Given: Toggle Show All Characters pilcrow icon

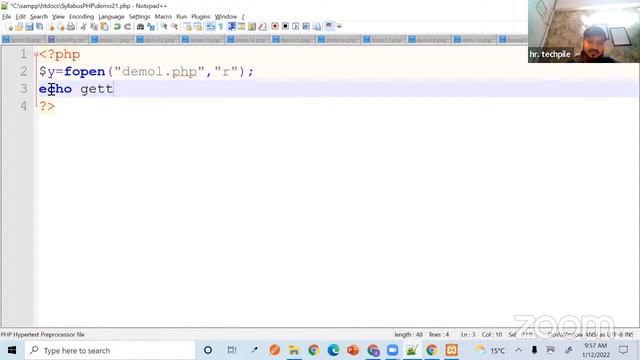Looking at the screenshot, I should pos(221,27).
